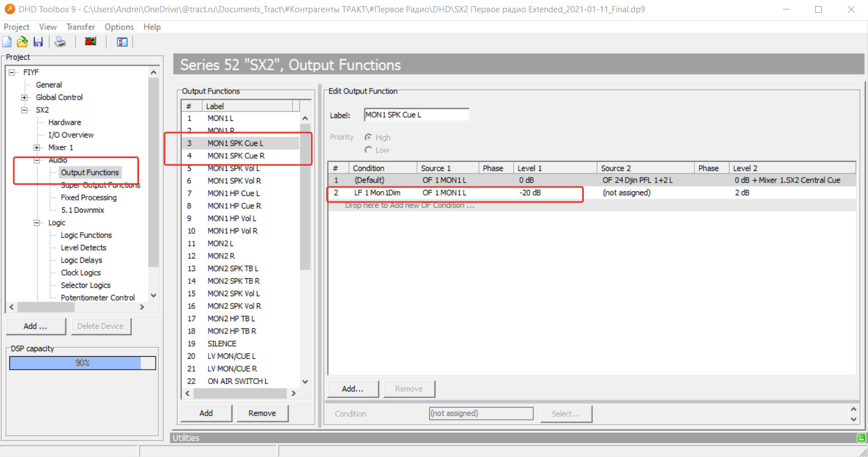Screen dimensions: 868x457
Task: Select Output Functions in the project tree
Action: (x=90, y=173)
